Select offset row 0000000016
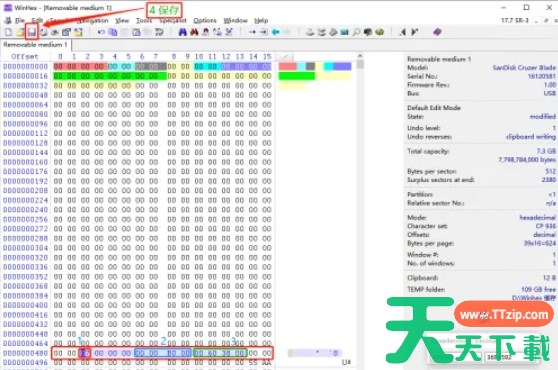The width and height of the screenshot is (558, 370). click(25, 76)
